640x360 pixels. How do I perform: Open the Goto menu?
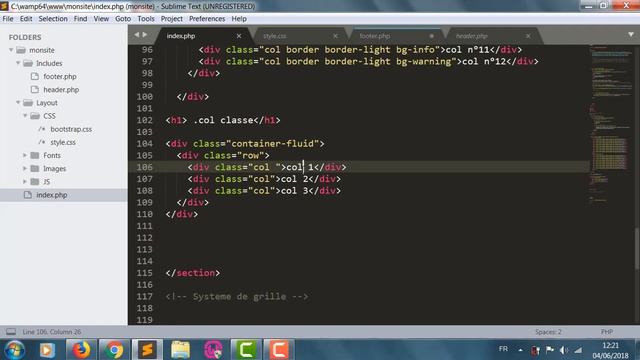[x=123, y=19]
